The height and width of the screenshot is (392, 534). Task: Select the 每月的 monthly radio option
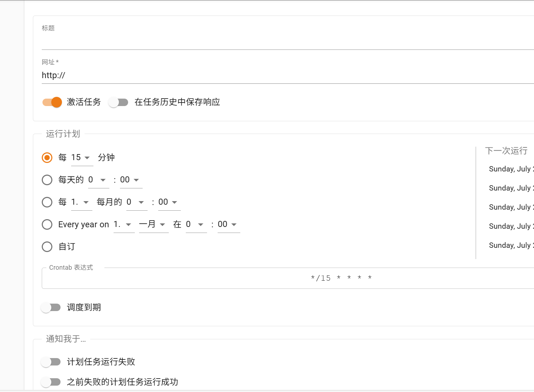pos(47,202)
